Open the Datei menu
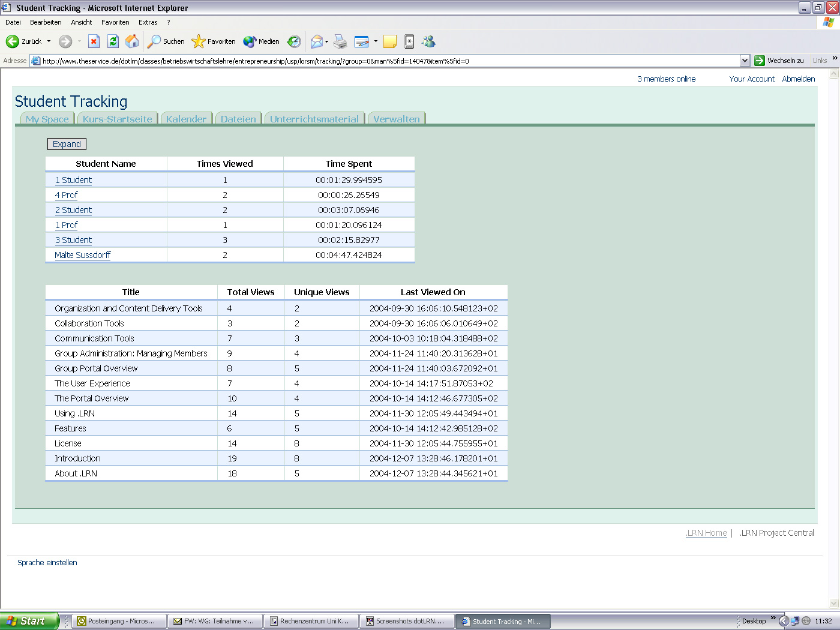This screenshot has width=840, height=630. [x=13, y=22]
